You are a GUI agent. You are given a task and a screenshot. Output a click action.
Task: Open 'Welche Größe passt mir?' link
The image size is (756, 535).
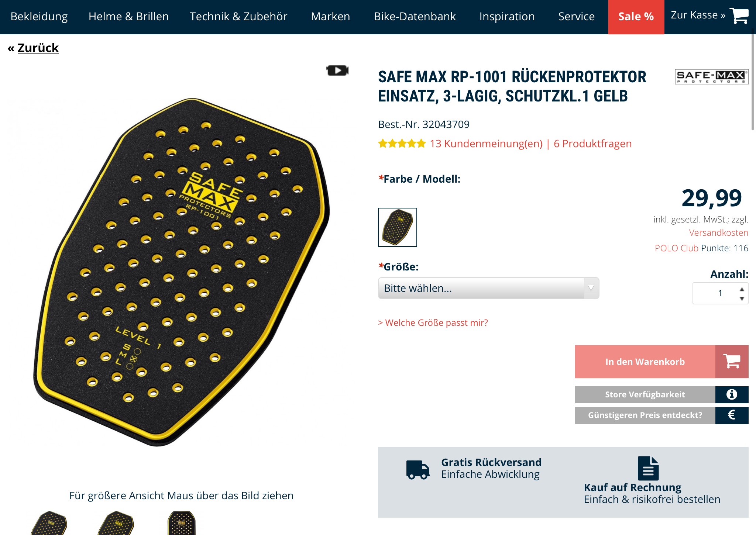pyautogui.click(x=433, y=322)
